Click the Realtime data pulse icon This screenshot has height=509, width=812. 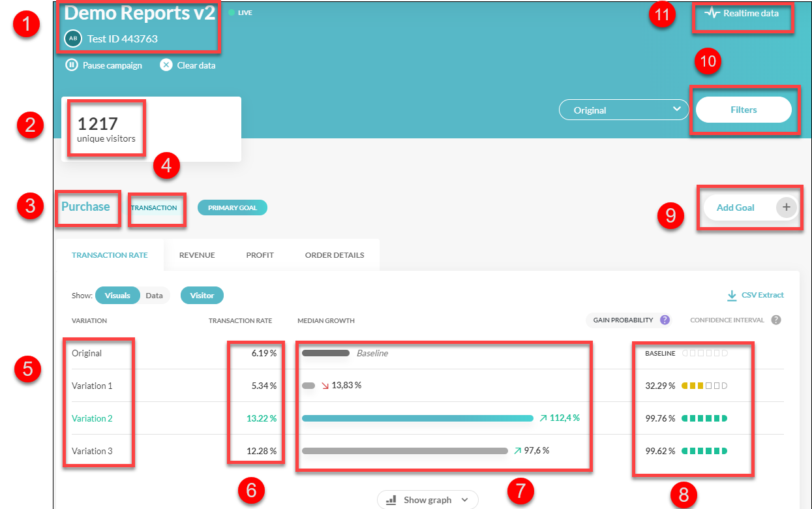coord(712,13)
